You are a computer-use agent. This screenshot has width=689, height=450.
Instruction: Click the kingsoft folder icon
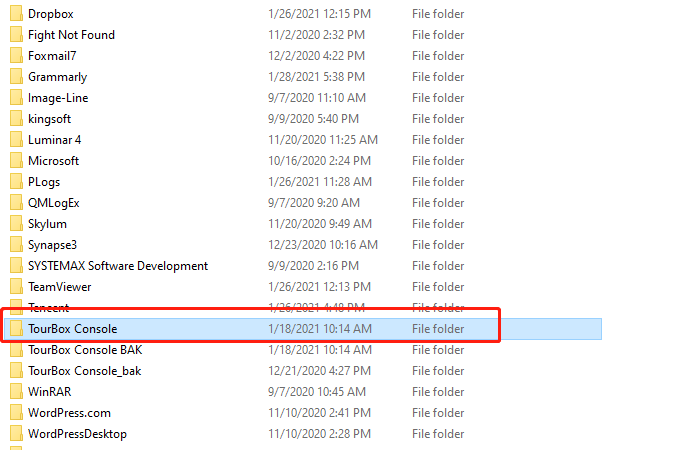point(16,119)
